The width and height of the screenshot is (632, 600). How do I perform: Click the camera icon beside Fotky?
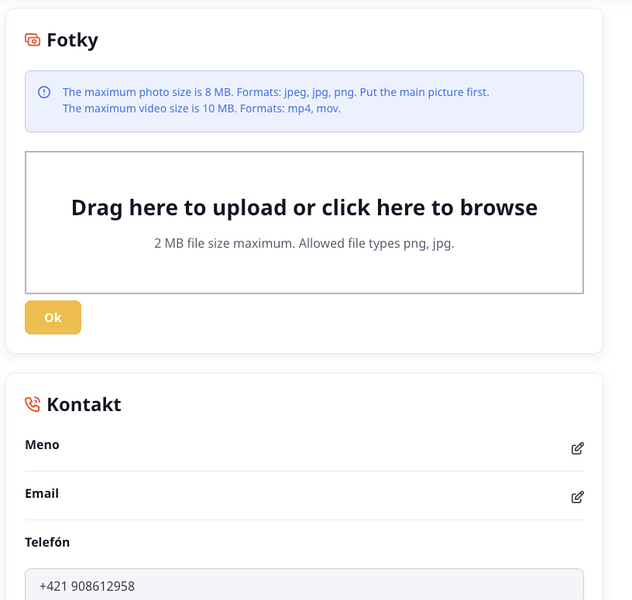tap(33, 41)
